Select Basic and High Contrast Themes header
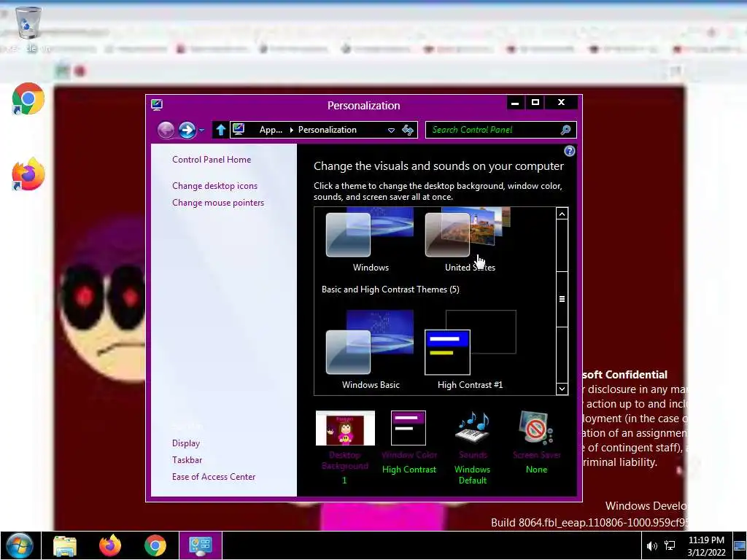Viewport: 747px width, 560px height. 390,289
